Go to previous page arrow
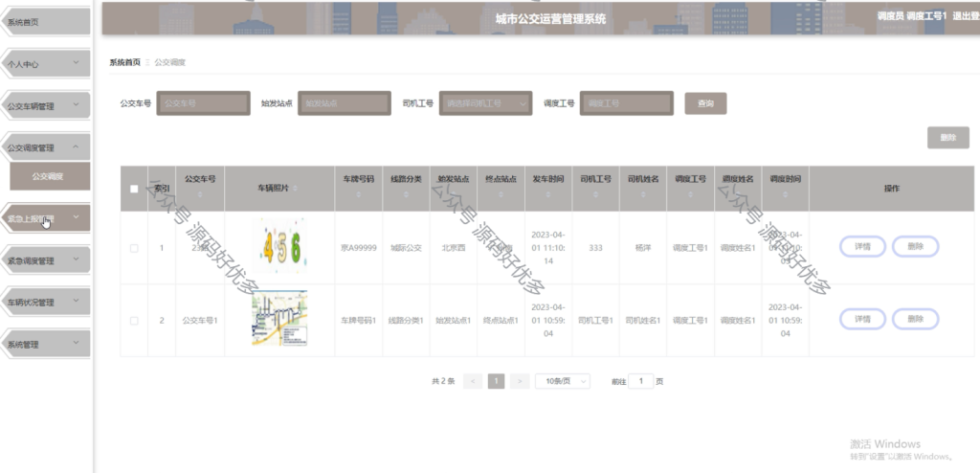The image size is (980, 473). coord(473,381)
